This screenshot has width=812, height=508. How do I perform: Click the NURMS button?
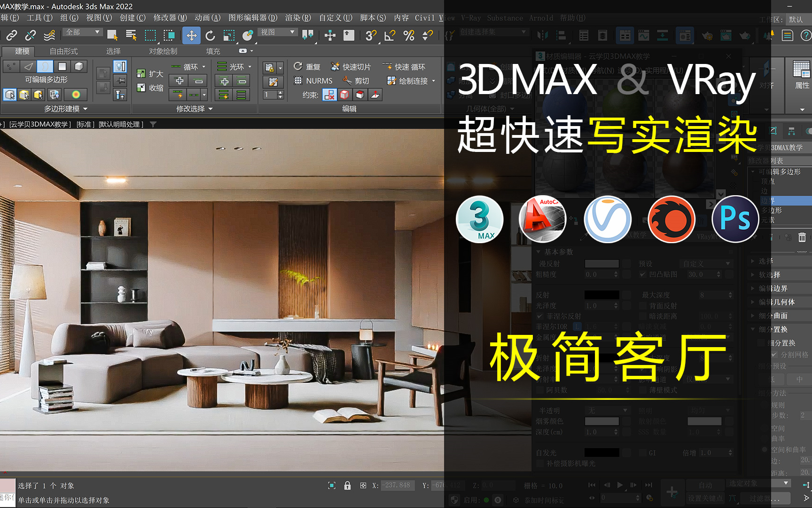(312, 80)
